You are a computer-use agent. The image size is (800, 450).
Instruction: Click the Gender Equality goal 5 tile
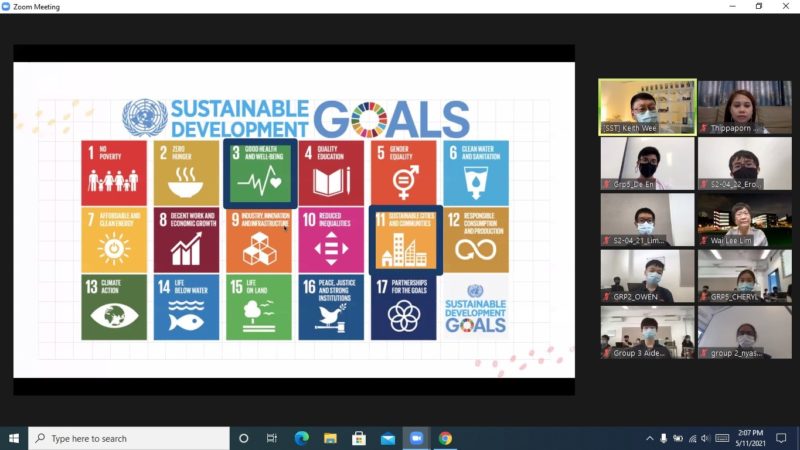tap(404, 173)
